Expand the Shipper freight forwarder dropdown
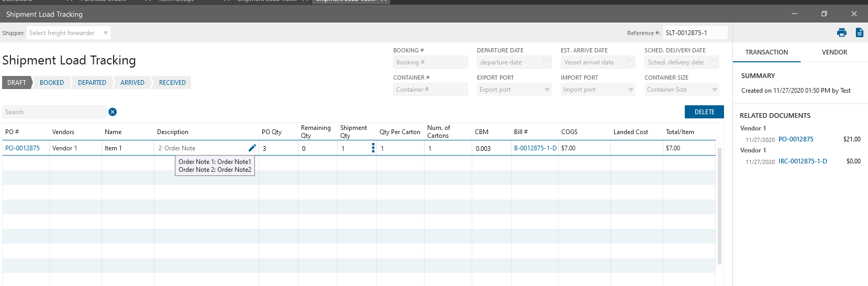This screenshot has width=868, height=286. pos(106,33)
